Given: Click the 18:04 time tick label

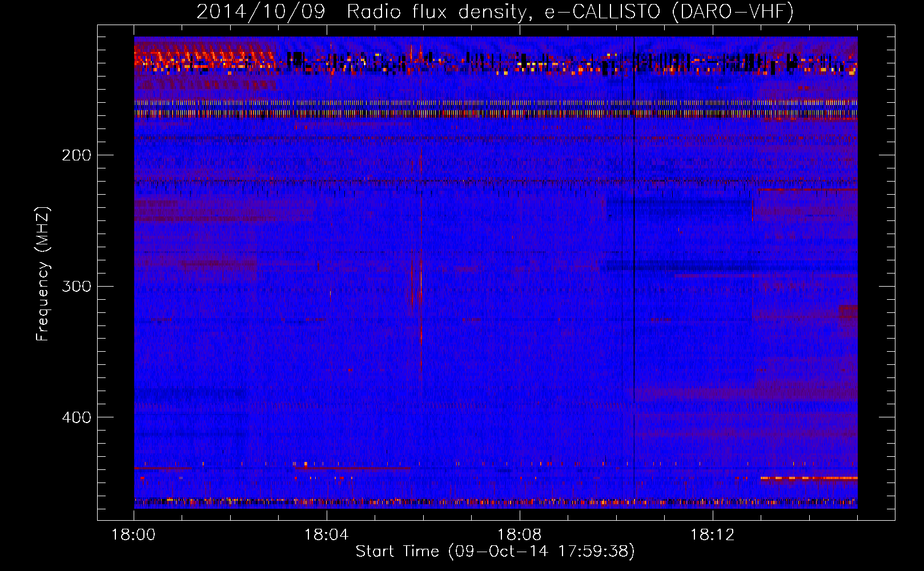Looking at the screenshot, I should click(327, 535).
